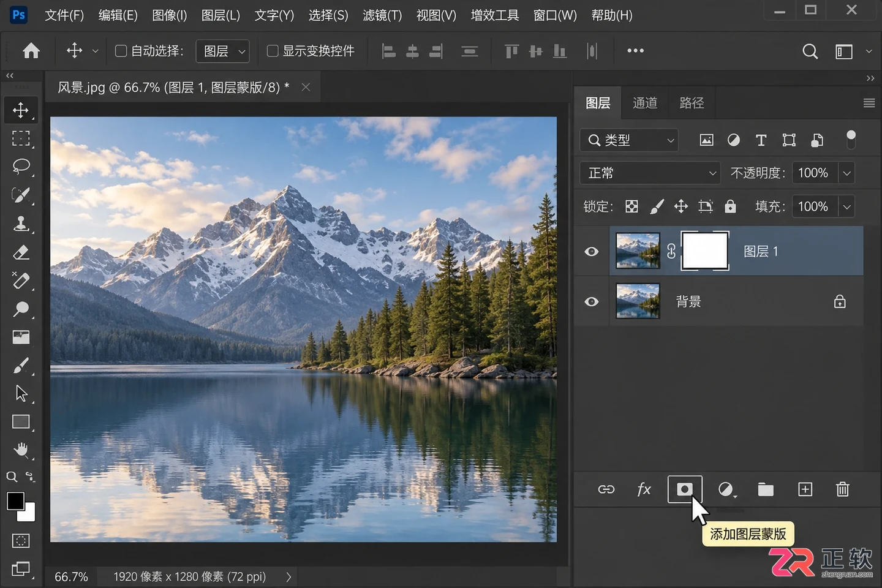This screenshot has height=588, width=882.
Task: Select the Path Selection arrow tool
Action: point(21,393)
